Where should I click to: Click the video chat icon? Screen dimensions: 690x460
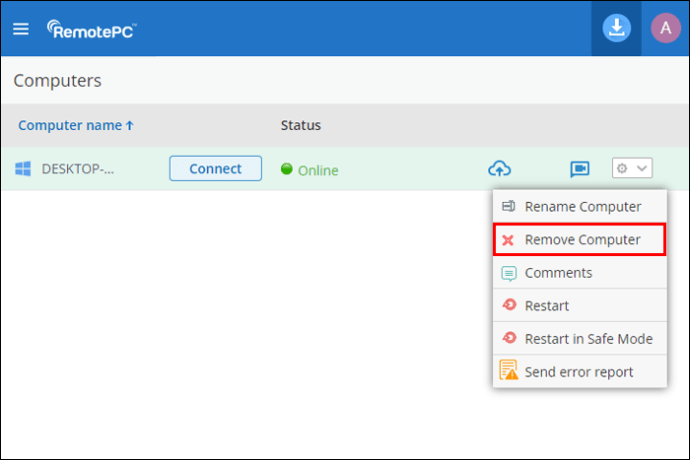coord(580,169)
